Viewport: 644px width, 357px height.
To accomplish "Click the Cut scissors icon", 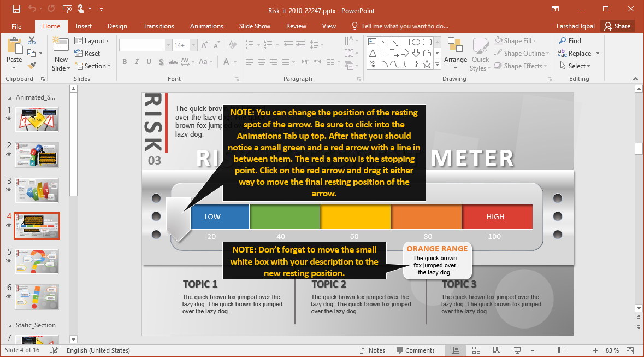I will [32, 40].
